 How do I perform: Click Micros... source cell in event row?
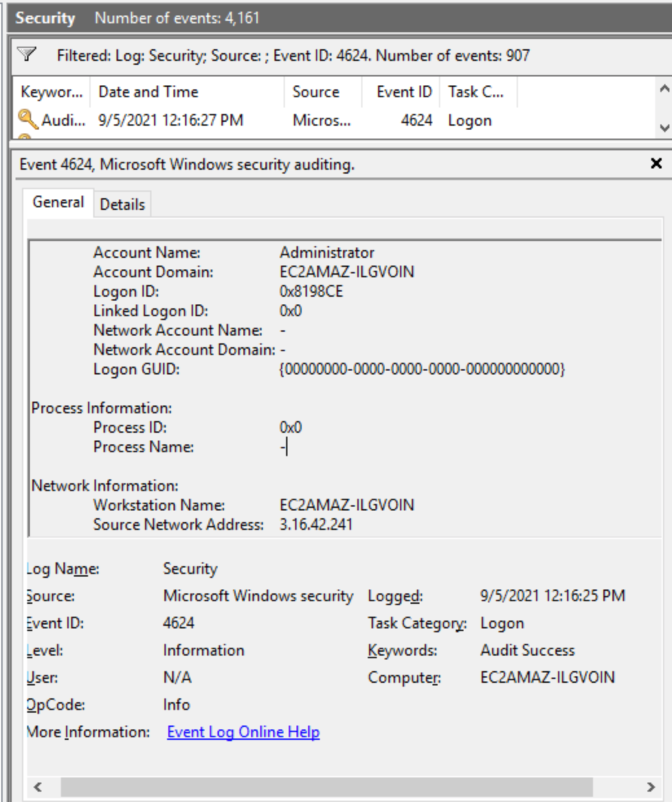tap(322, 120)
